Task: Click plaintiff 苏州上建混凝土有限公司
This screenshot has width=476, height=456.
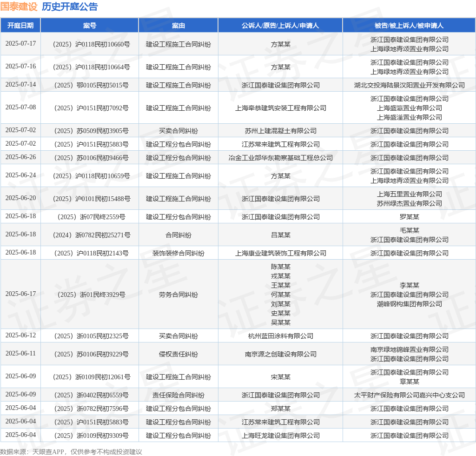Action: click(280, 131)
